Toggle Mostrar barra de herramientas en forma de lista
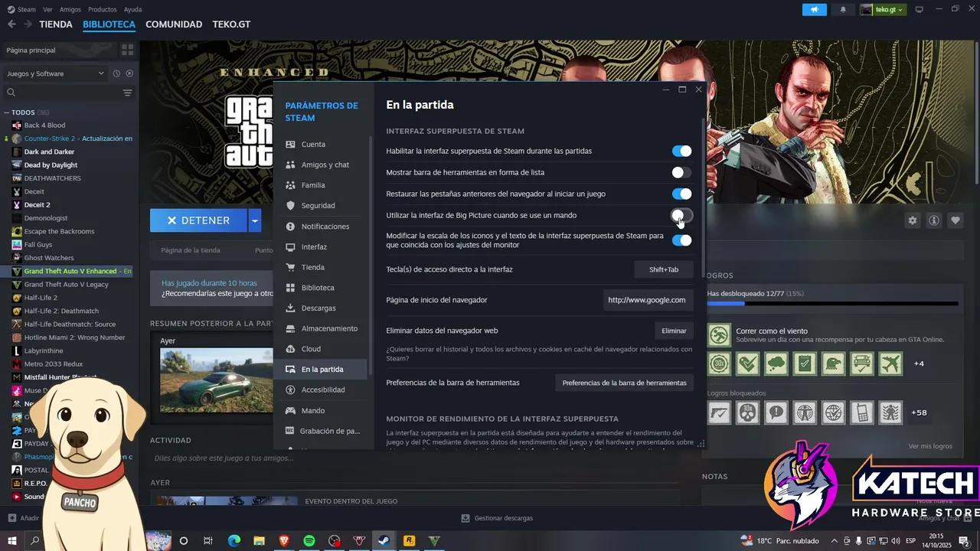Screen dimensions: 980x551 (x=681, y=173)
